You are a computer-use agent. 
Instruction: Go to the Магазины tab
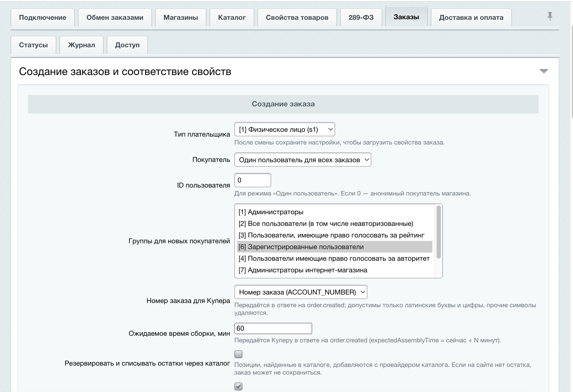(x=181, y=17)
